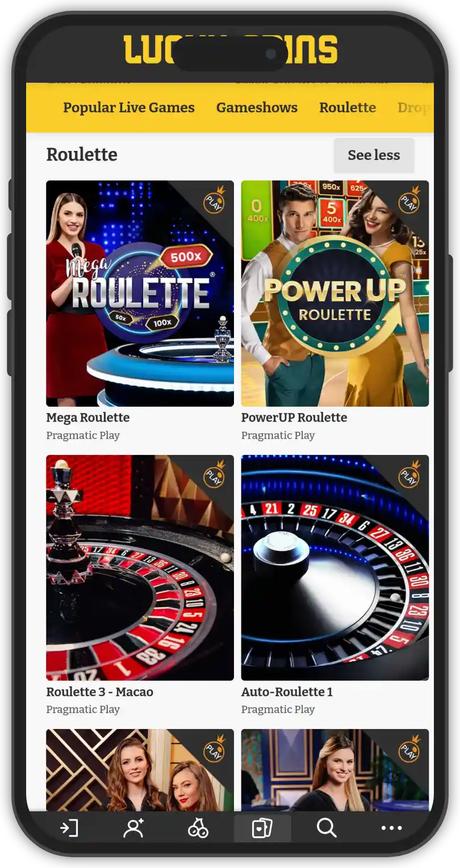The height and width of the screenshot is (868, 460).
Task: Open the three-dots more menu
Action: tap(391, 828)
